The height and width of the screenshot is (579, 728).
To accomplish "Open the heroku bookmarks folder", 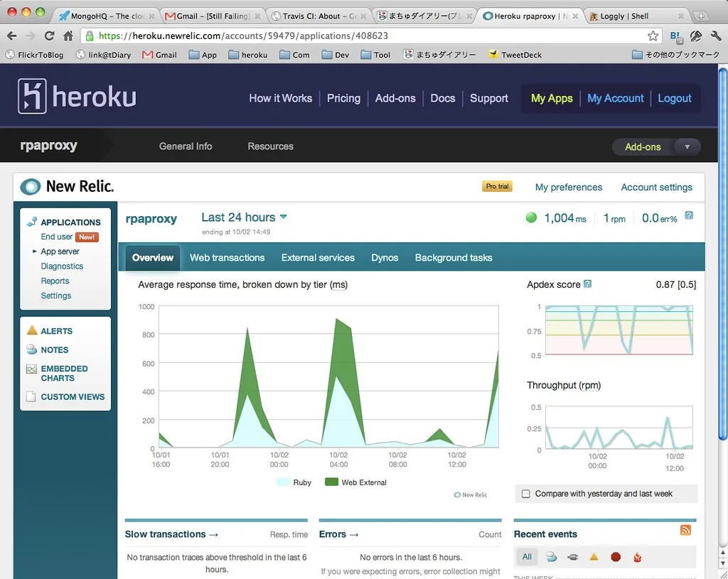I will point(248,55).
